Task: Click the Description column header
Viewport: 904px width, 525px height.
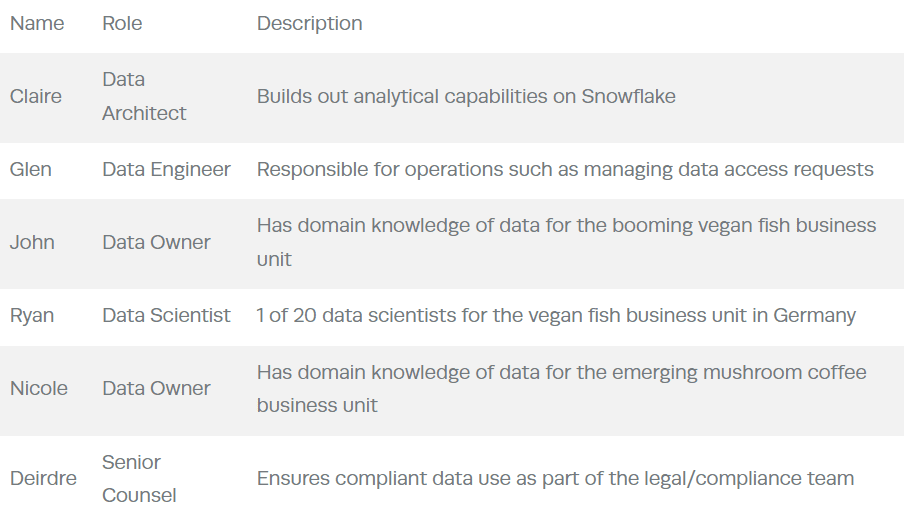Action: pyautogui.click(x=310, y=24)
